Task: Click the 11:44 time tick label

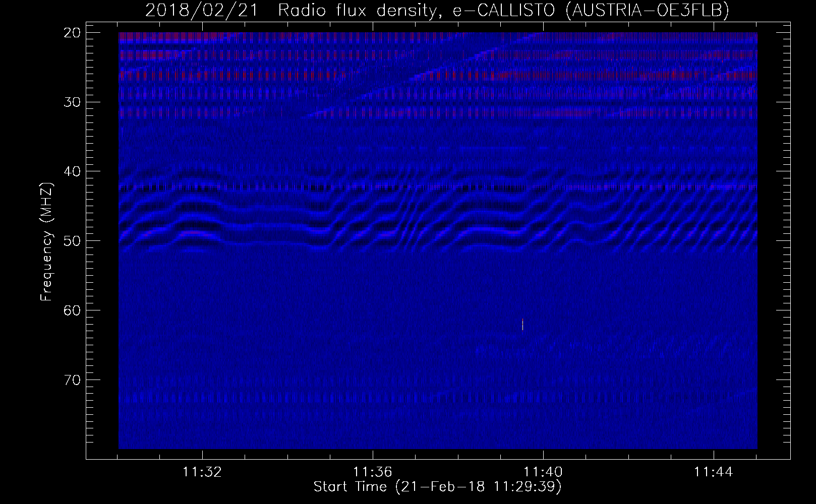Action: pyautogui.click(x=714, y=472)
